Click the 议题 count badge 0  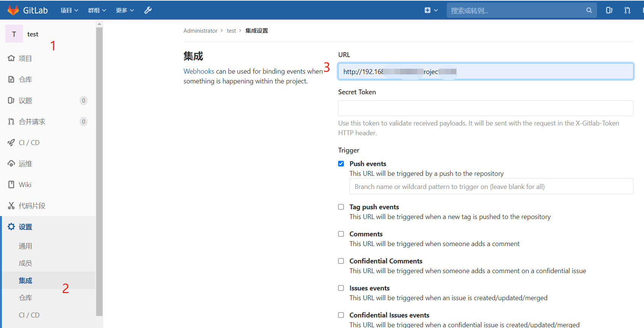83,100
